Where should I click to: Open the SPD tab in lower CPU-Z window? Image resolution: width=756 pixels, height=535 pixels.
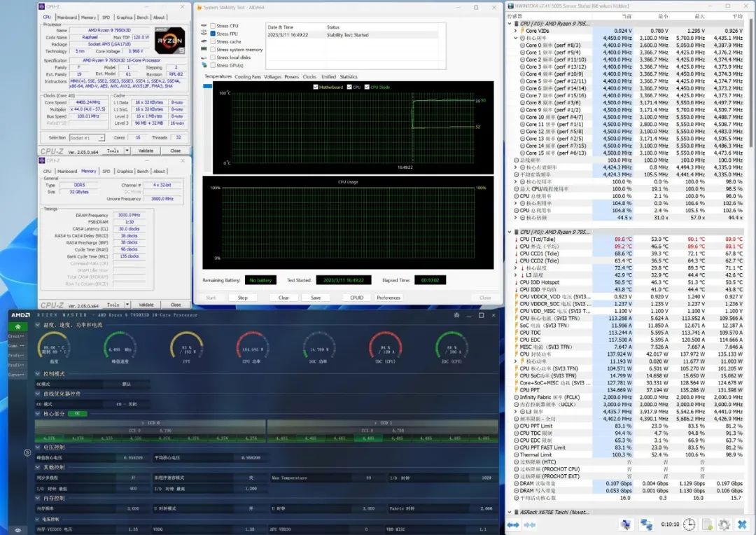(106, 172)
